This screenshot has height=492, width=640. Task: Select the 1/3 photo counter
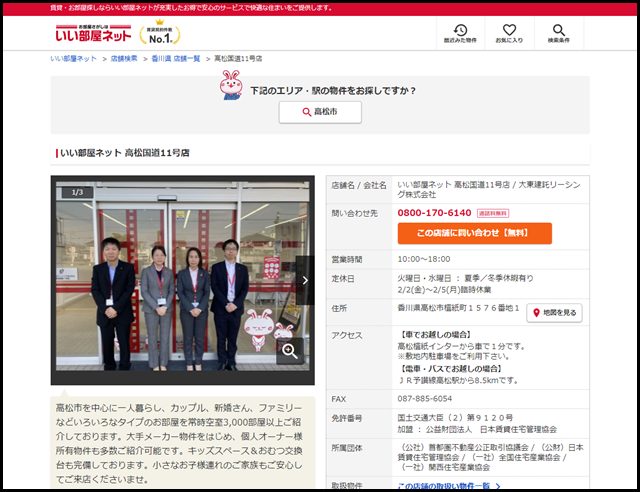coord(77,192)
